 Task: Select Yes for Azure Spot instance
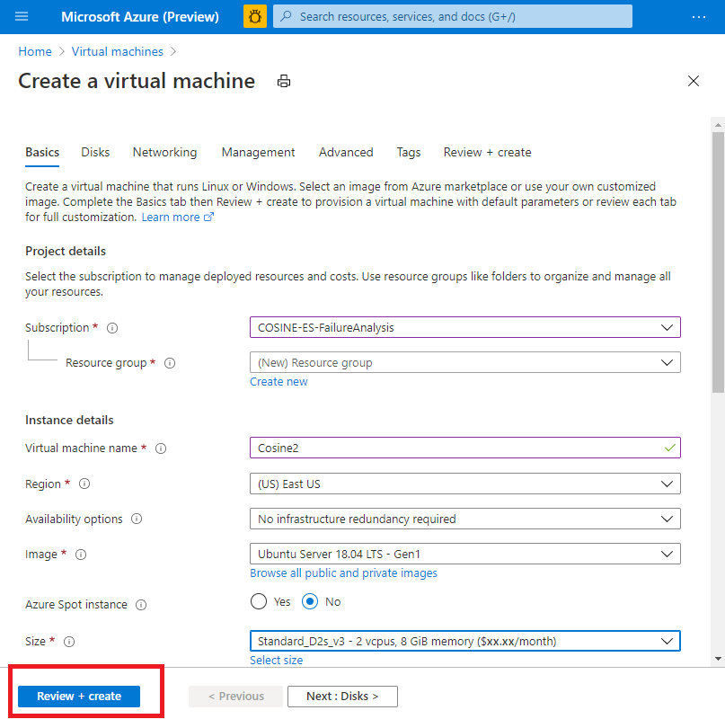coord(259,601)
